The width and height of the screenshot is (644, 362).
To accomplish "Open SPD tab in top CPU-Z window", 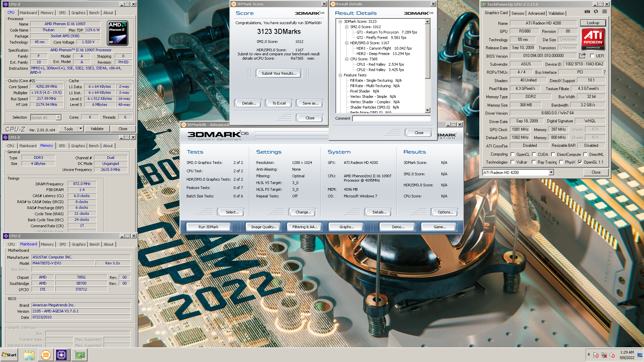I will coord(62,13).
